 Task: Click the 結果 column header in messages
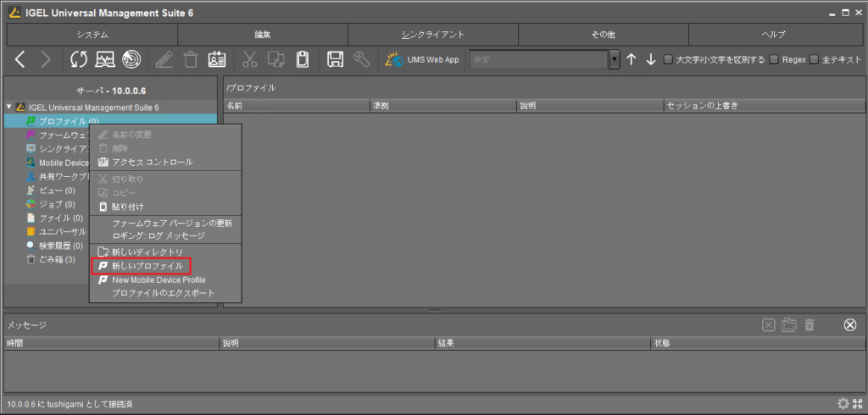click(x=542, y=343)
